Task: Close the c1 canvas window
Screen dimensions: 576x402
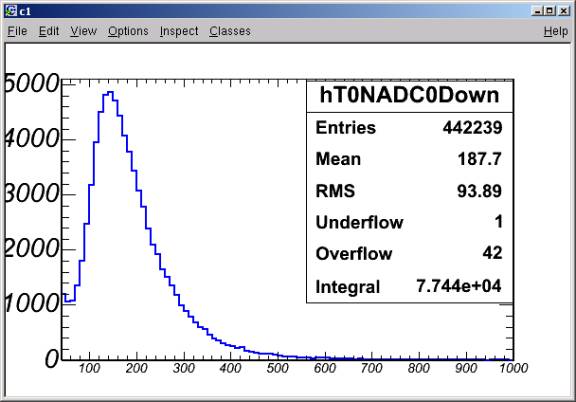Action: (x=564, y=11)
